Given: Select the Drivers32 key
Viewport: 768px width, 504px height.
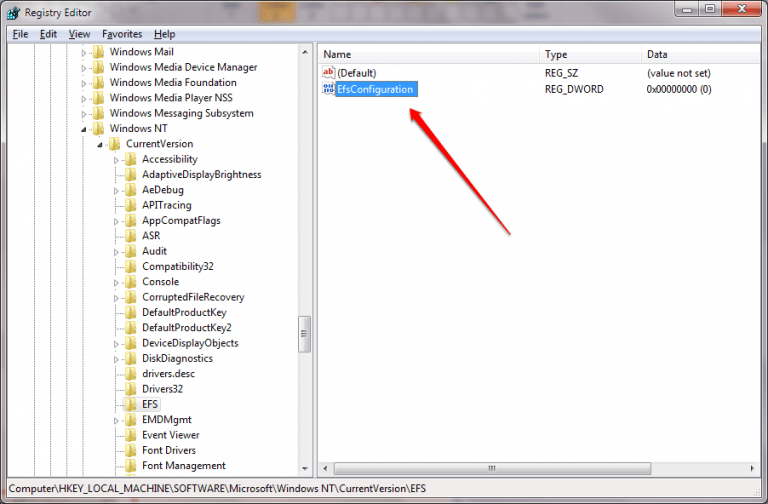Looking at the screenshot, I should (x=162, y=389).
